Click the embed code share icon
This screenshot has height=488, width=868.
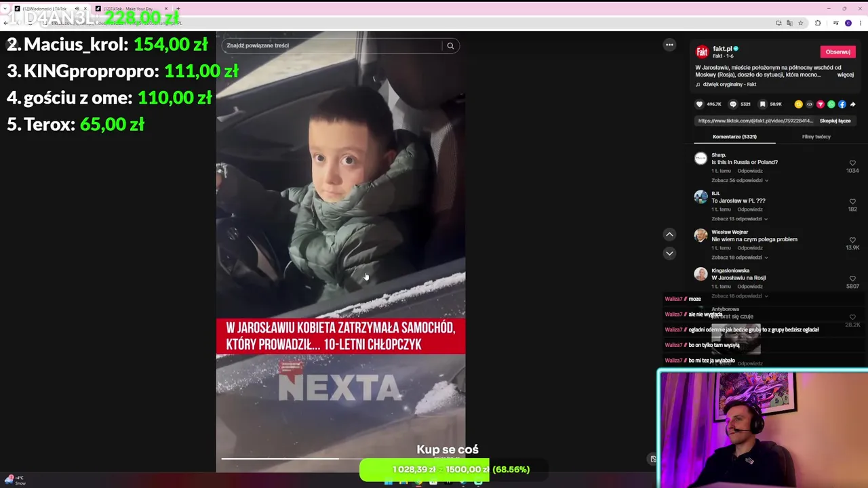point(809,104)
